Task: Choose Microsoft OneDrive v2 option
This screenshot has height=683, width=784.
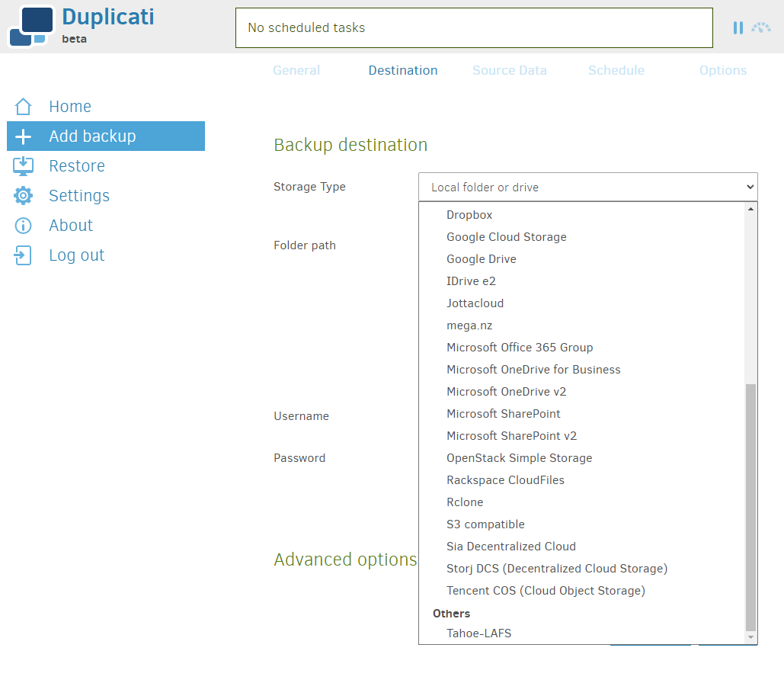Action: [581, 392]
